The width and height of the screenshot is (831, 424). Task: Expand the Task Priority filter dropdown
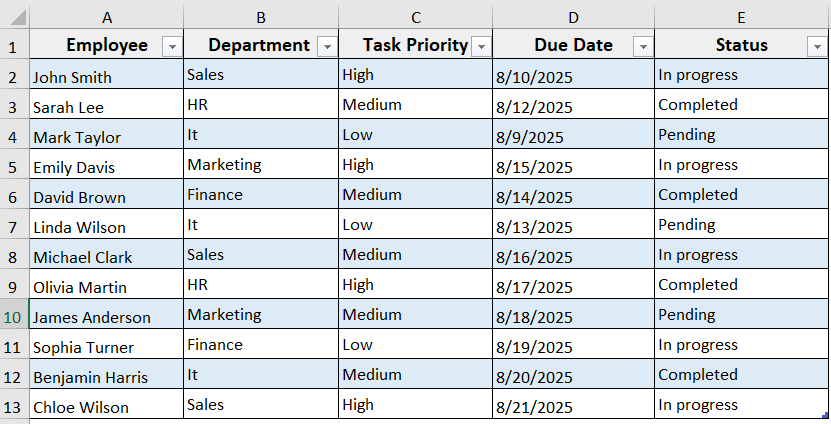click(x=481, y=46)
